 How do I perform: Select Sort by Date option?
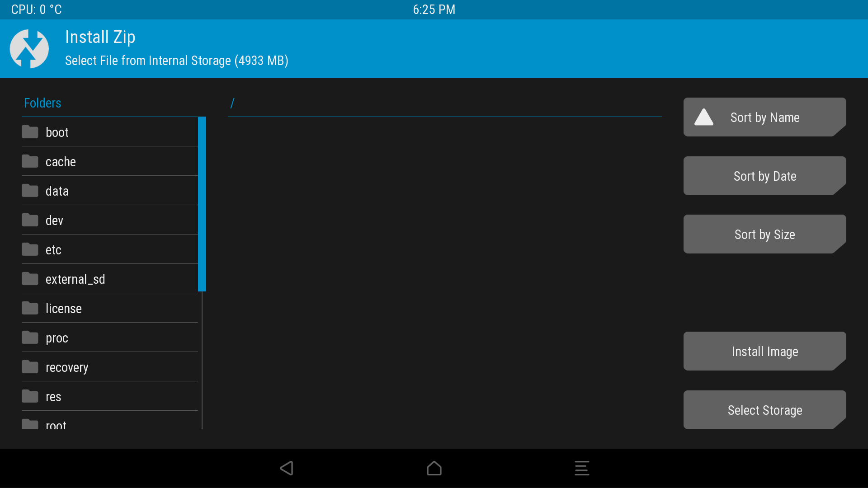tap(765, 176)
